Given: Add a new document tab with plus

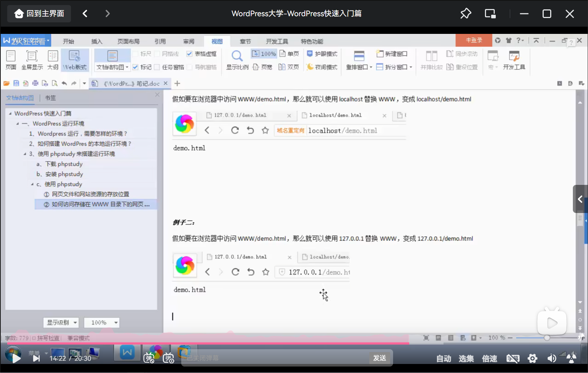Looking at the screenshot, I should tap(177, 83).
